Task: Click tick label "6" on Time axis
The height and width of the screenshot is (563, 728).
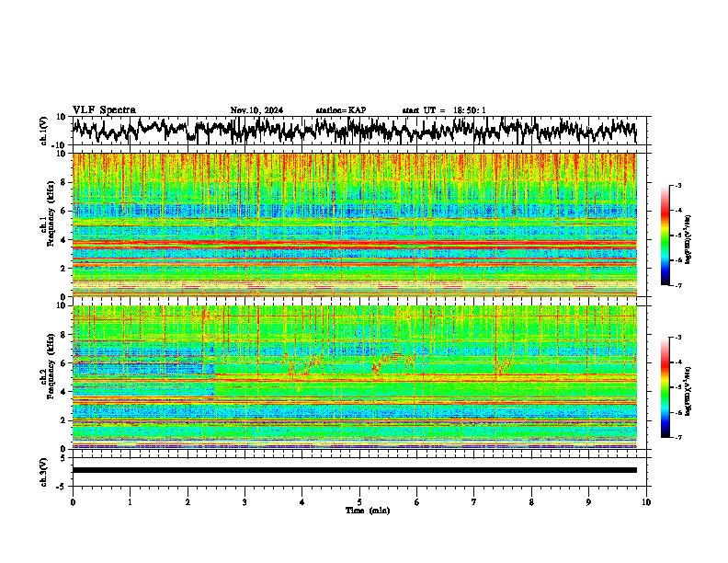Action: tap(417, 502)
